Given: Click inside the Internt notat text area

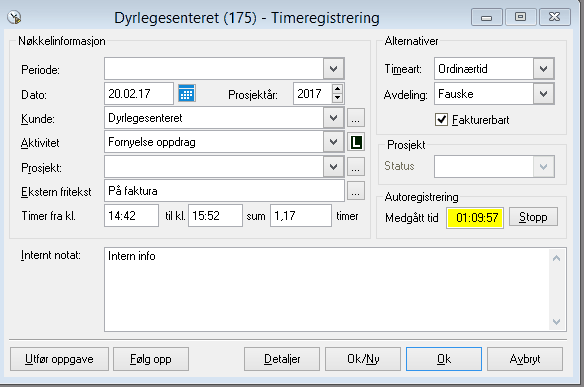Looking at the screenshot, I should [x=326, y=289].
